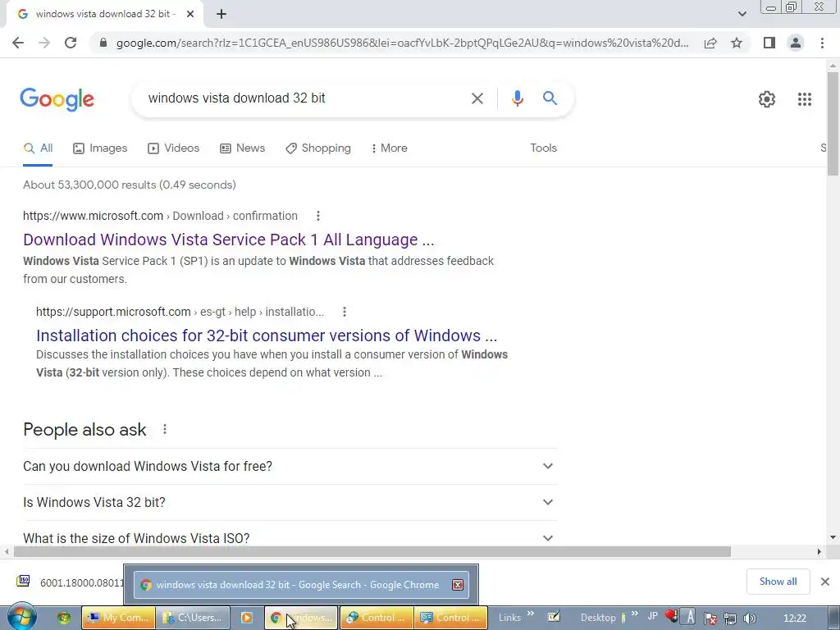Click the taskbar clock showing 12:22
The image size is (840, 630).
[794, 619]
